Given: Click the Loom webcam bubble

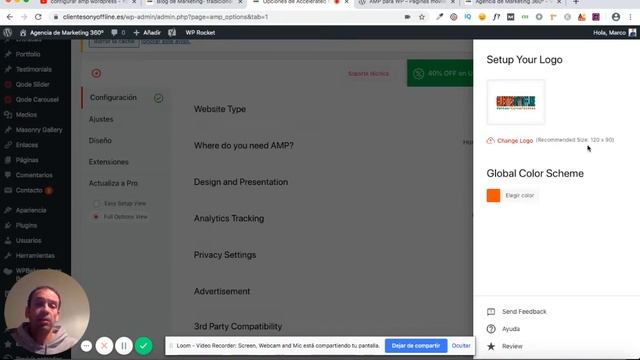Looking at the screenshot, I should click(47, 313).
